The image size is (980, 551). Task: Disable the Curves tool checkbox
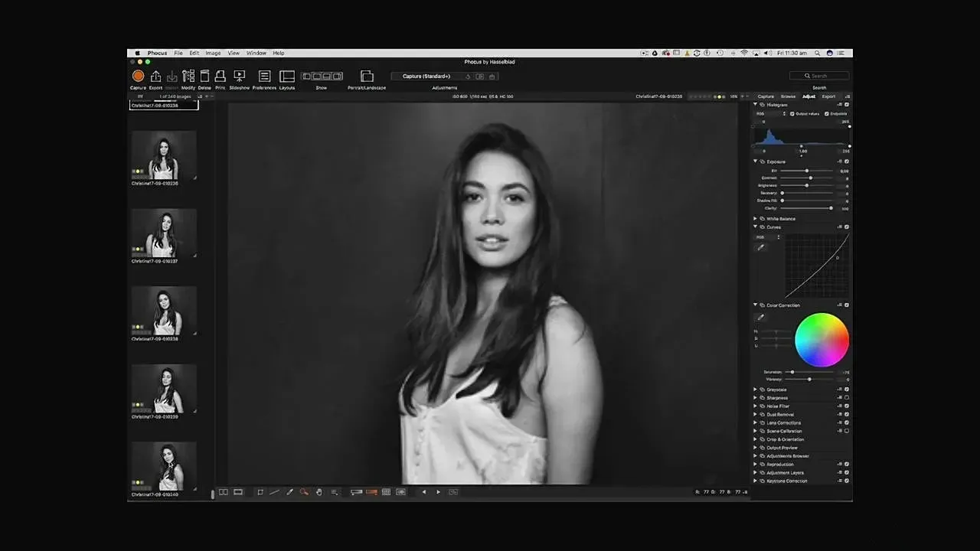click(847, 227)
